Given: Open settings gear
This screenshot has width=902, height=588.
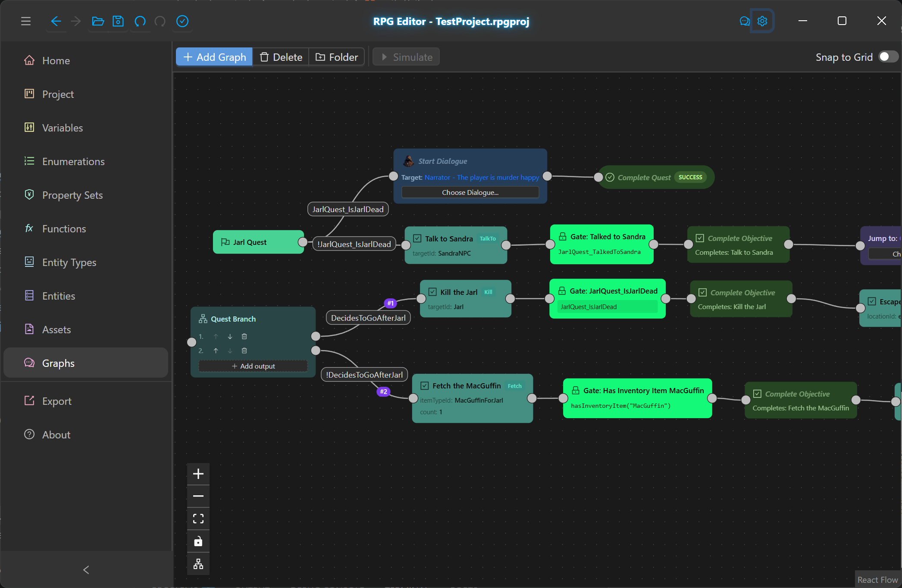Looking at the screenshot, I should click(x=762, y=21).
